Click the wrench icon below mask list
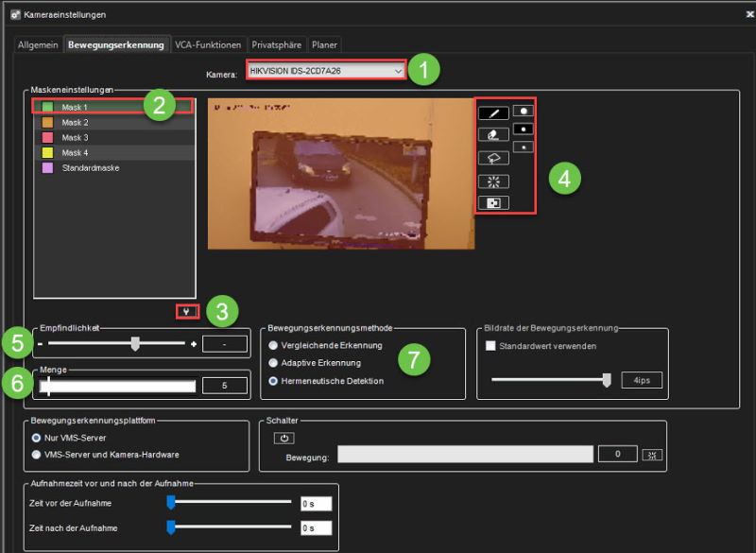Viewport: 756px width, 553px height. point(187,311)
